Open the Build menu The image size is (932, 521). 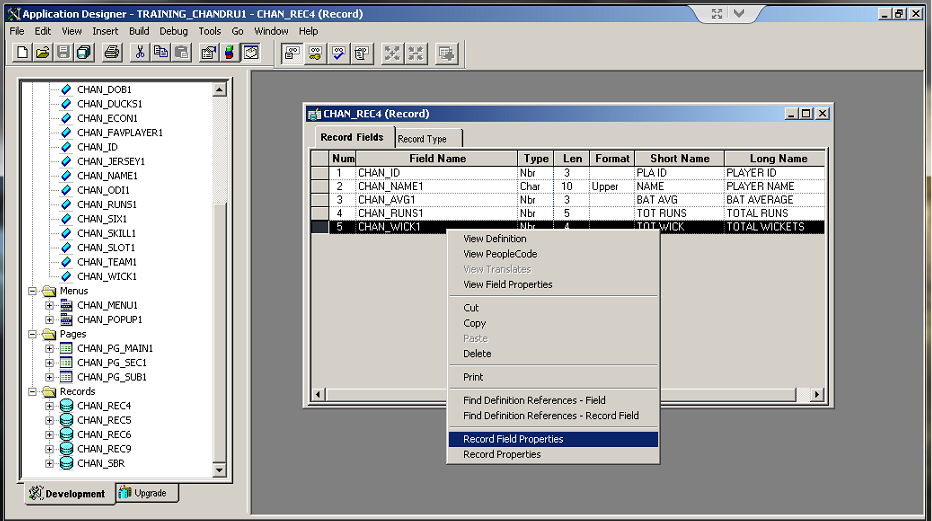click(x=139, y=31)
